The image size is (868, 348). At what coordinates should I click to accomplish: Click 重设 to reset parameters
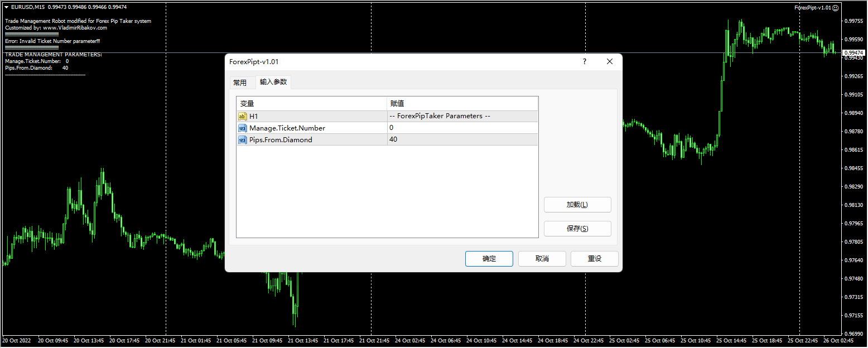(x=594, y=258)
